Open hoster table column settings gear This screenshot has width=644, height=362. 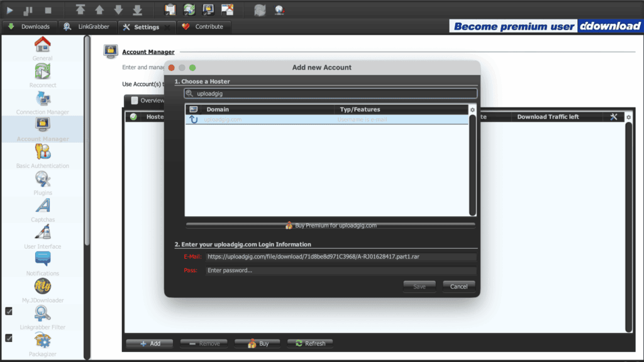pyautogui.click(x=472, y=110)
